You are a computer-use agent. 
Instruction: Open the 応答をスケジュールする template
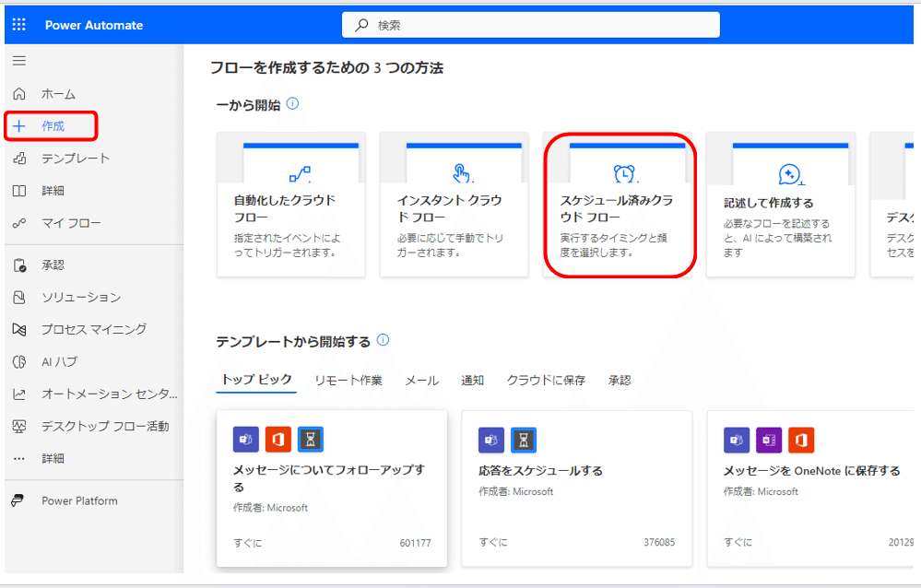(x=577, y=488)
